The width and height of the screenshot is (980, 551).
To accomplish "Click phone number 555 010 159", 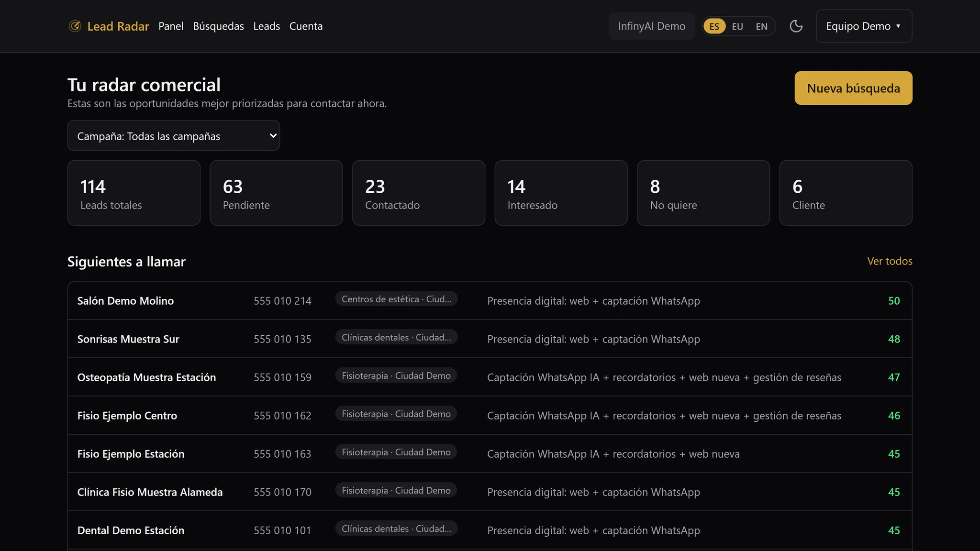I will (x=282, y=377).
